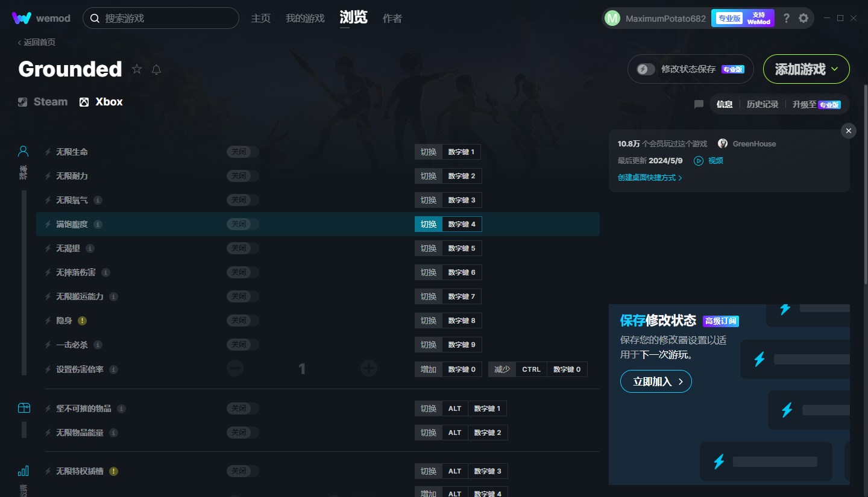Toggle 坚不可摧的物品 cheat switch
This screenshot has height=497, width=868.
click(x=243, y=408)
